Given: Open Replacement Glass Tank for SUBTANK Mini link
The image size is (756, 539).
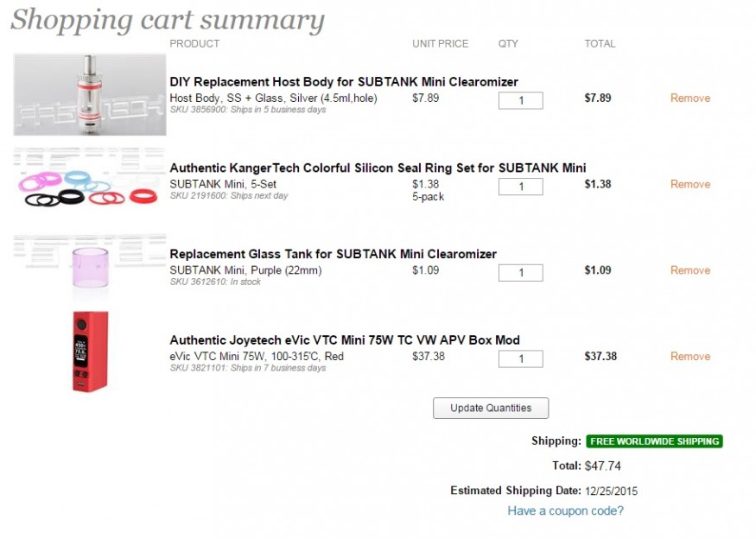Looking at the screenshot, I should point(334,254).
